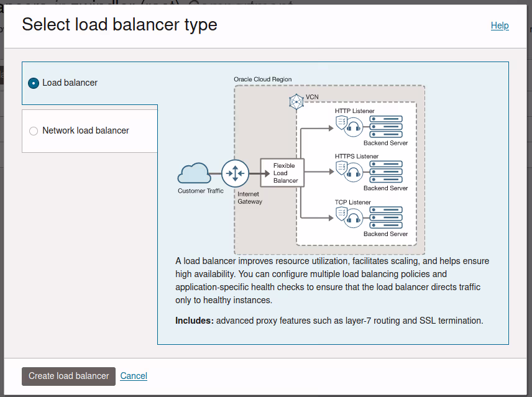Click the HTTPS Listener shield icon

(x=341, y=168)
